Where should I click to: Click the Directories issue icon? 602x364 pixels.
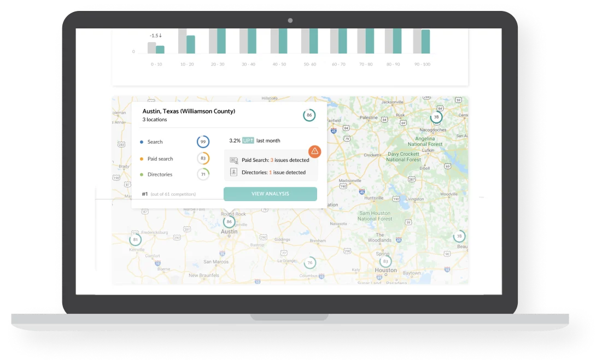pyautogui.click(x=234, y=172)
